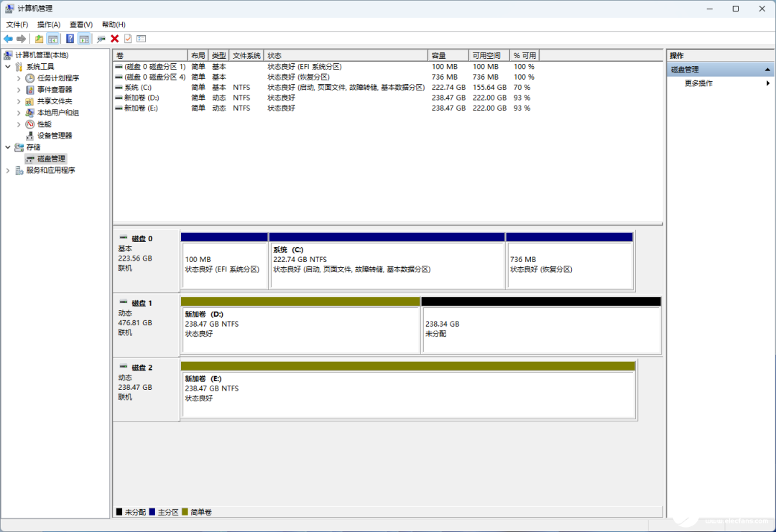Expand the 事件查看器 tree node
Screen dimensions: 776x532
tap(19, 90)
